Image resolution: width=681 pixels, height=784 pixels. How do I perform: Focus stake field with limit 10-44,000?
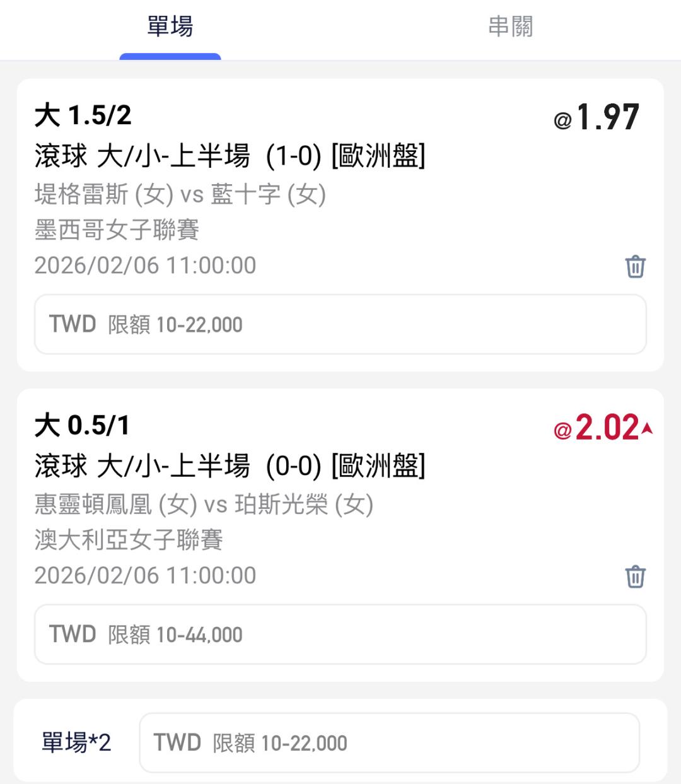[340, 634]
